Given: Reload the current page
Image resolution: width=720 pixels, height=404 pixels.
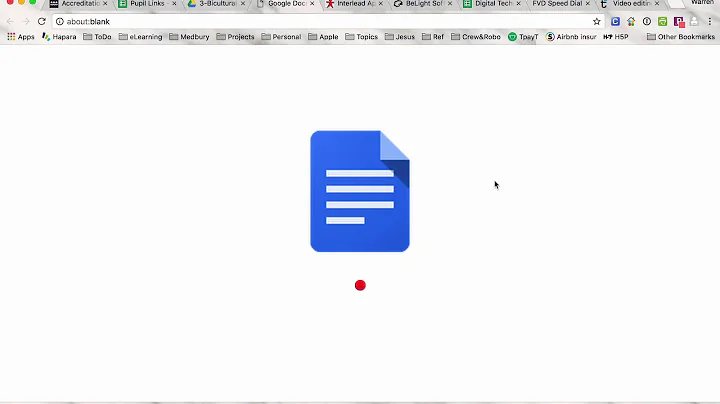Looking at the screenshot, I should [41, 22].
